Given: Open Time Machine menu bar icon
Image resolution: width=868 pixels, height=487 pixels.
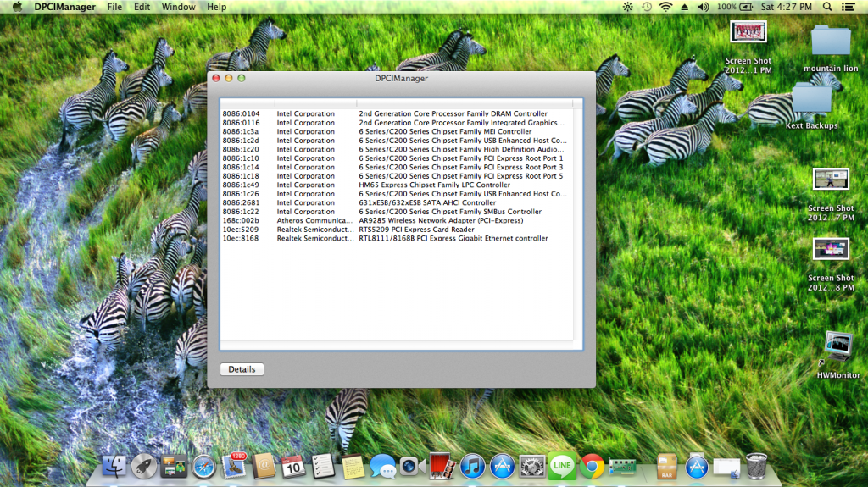Looking at the screenshot, I should pyautogui.click(x=647, y=7).
